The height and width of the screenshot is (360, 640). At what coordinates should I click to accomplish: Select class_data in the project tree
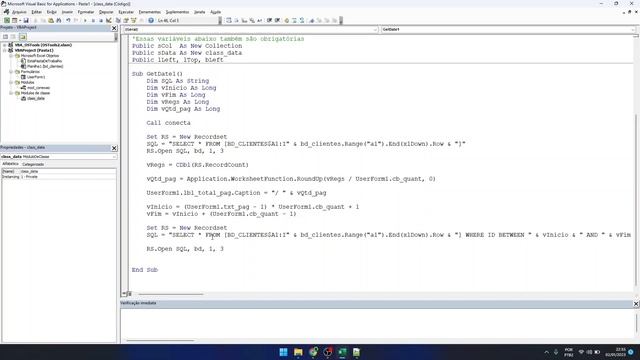(x=36, y=98)
